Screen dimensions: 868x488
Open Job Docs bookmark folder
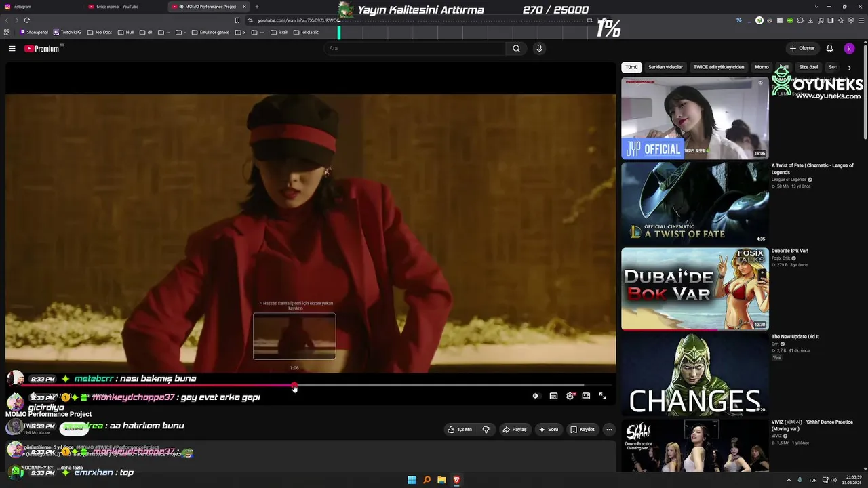(x=99, y=32)
